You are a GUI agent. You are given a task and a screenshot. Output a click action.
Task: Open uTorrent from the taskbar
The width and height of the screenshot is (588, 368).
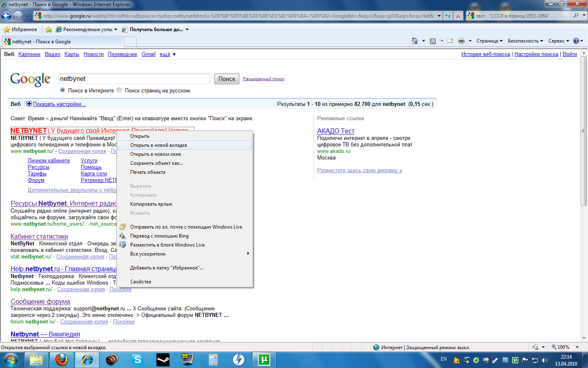(x=264, y=360)
